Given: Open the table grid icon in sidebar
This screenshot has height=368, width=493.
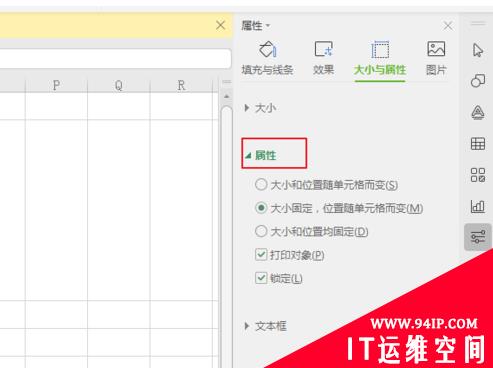Looking at the screenshot, I should point(478,144).
